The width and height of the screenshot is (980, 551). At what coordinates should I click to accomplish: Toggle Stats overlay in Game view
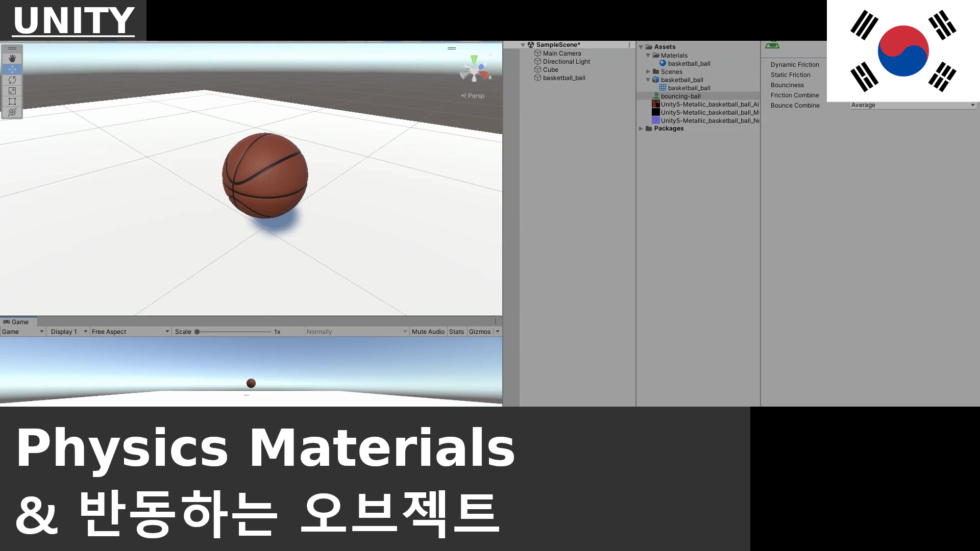[456, 332]
